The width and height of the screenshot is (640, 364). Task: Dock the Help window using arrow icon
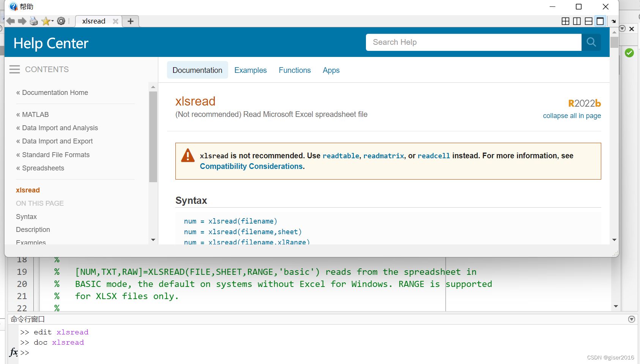(613, 22)
